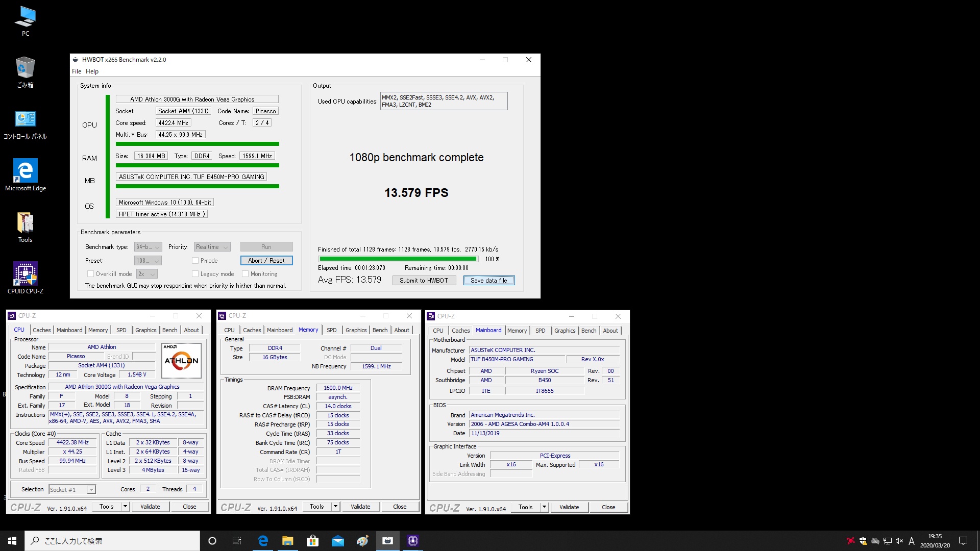Open the Recycle Bin desktop icon
980x551 pixels.
point(26,72)
